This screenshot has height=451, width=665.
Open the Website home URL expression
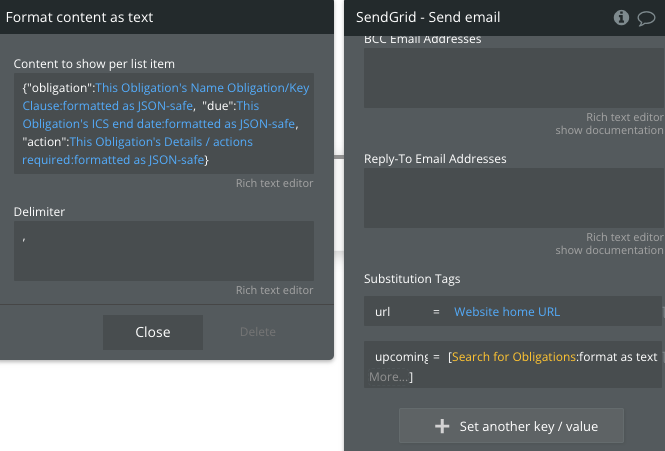[x=507, y=312]
